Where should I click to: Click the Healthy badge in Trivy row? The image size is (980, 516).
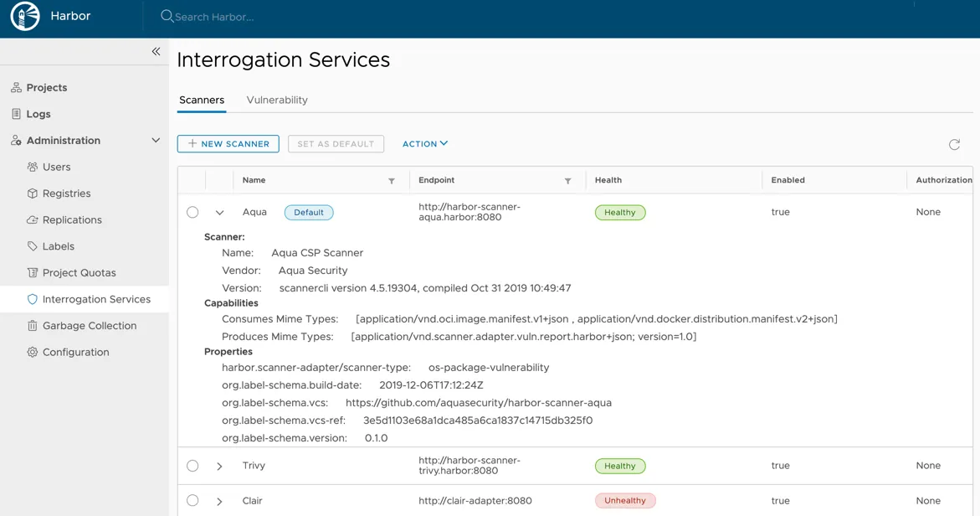[x=620, y=466]
